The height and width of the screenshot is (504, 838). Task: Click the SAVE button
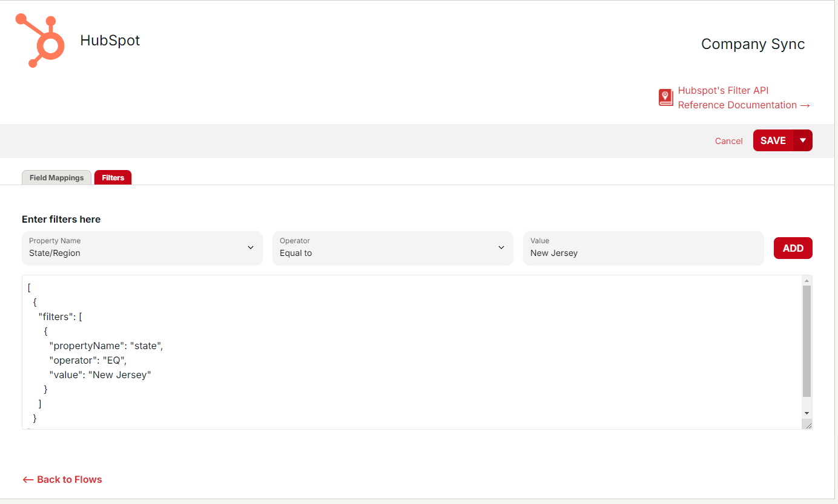click(773, 140)
